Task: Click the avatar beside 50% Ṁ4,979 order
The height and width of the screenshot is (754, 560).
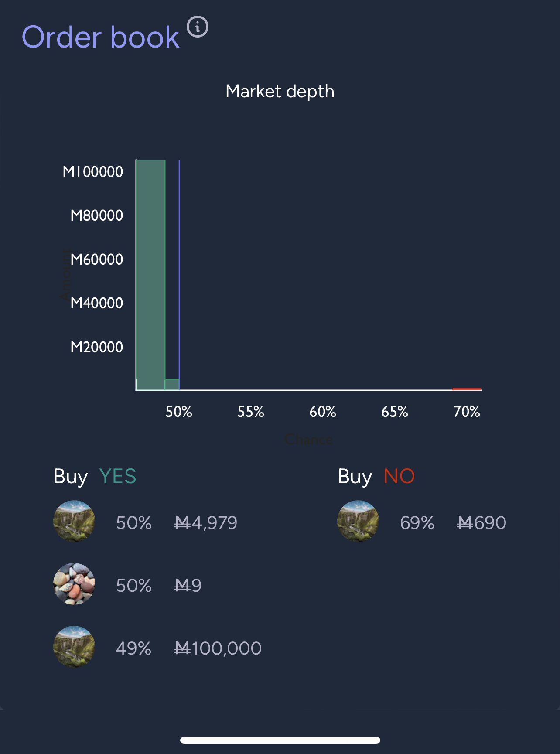Action: coord(74,522)
